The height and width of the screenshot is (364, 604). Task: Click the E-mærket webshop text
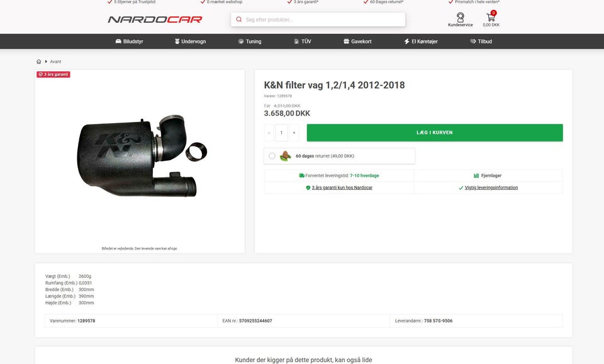(225, 2)
